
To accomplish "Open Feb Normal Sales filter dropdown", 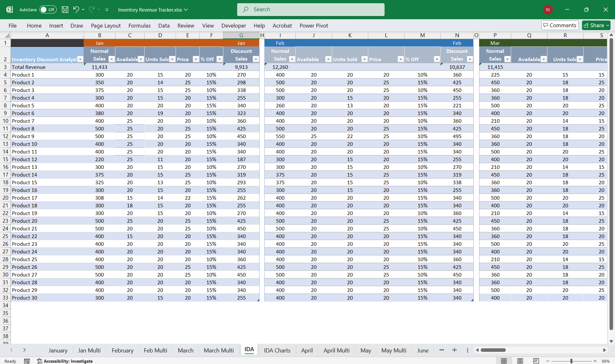I will tap(292, 59).
